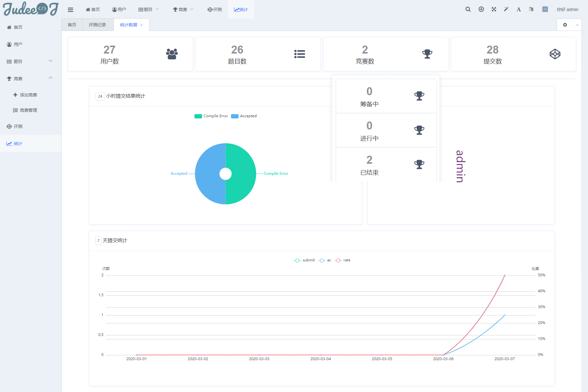Click the home icon in the sidebar

pos(9,27)
